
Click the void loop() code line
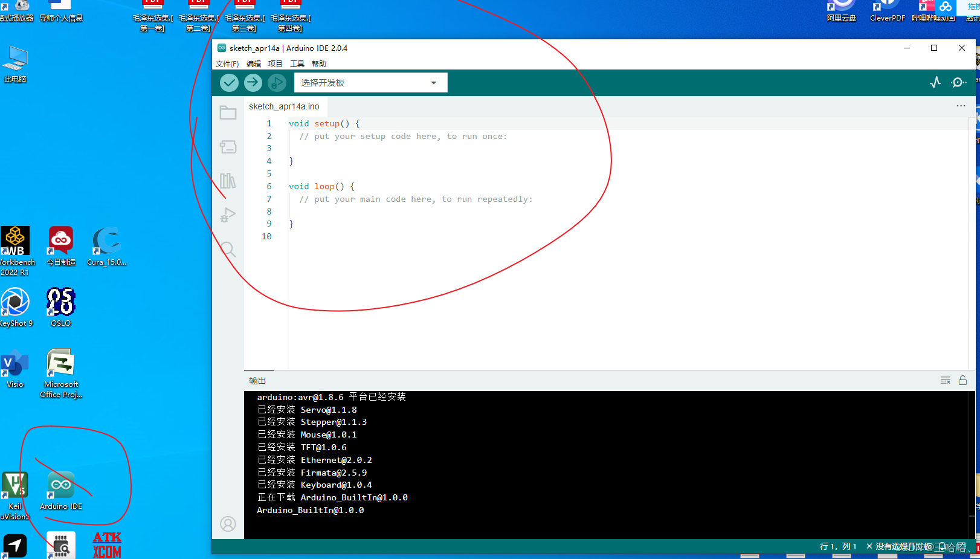pos(321,186)
